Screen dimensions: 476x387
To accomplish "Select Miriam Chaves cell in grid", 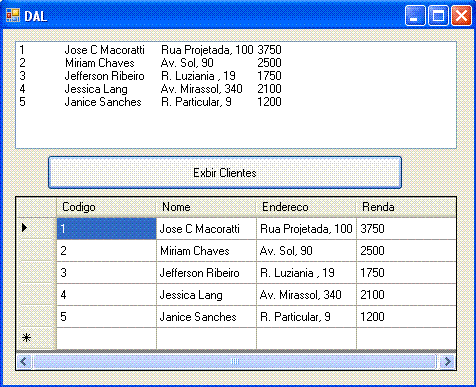I will (x=206, y=251).
